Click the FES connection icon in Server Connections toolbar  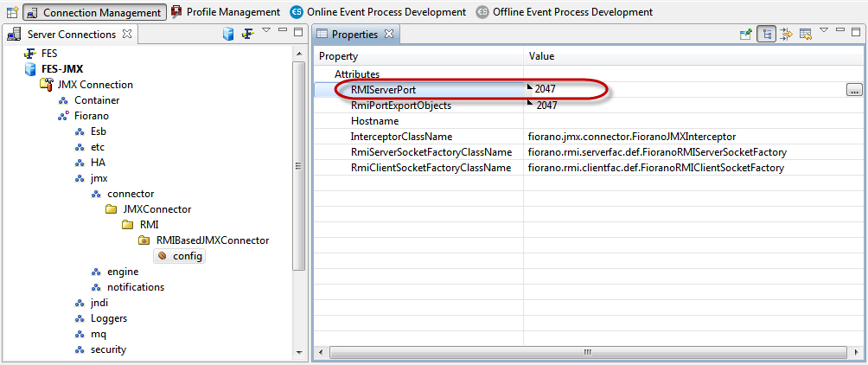tap(247, 34)
